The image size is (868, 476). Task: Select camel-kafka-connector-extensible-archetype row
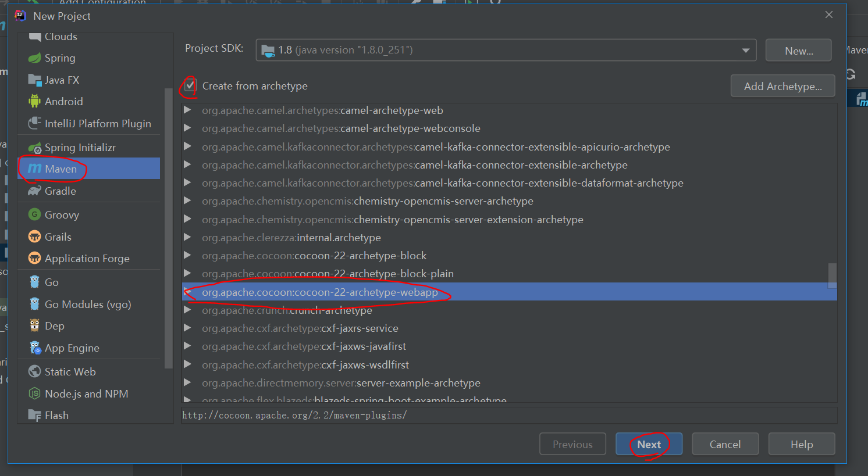510,165
